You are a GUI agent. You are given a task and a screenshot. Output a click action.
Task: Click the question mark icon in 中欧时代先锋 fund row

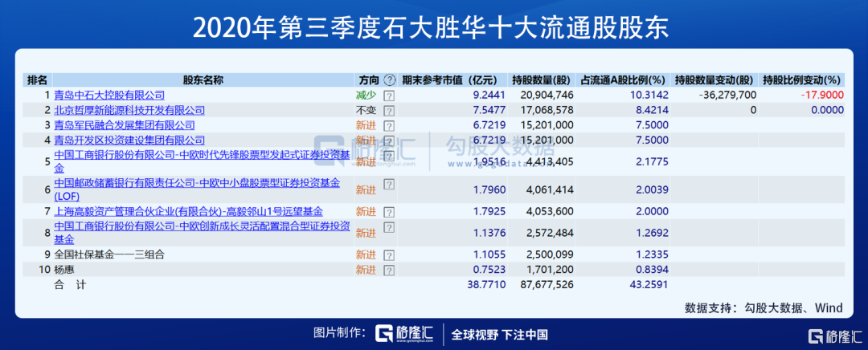[x=389, y=156]
